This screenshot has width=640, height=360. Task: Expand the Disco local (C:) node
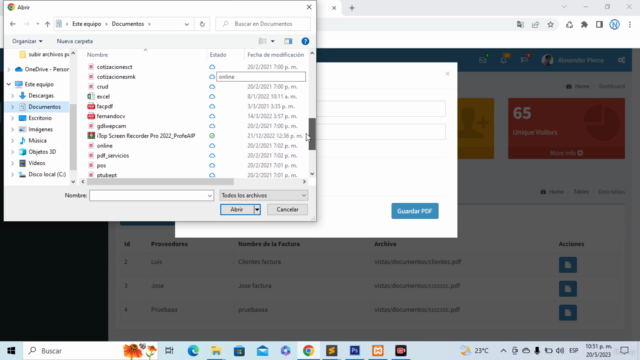pyautogui.click(x=13, y=174)
